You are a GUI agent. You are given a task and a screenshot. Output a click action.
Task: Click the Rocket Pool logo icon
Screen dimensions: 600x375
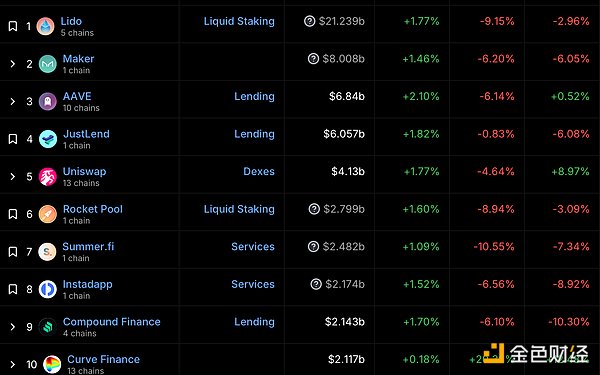point(48,214)
